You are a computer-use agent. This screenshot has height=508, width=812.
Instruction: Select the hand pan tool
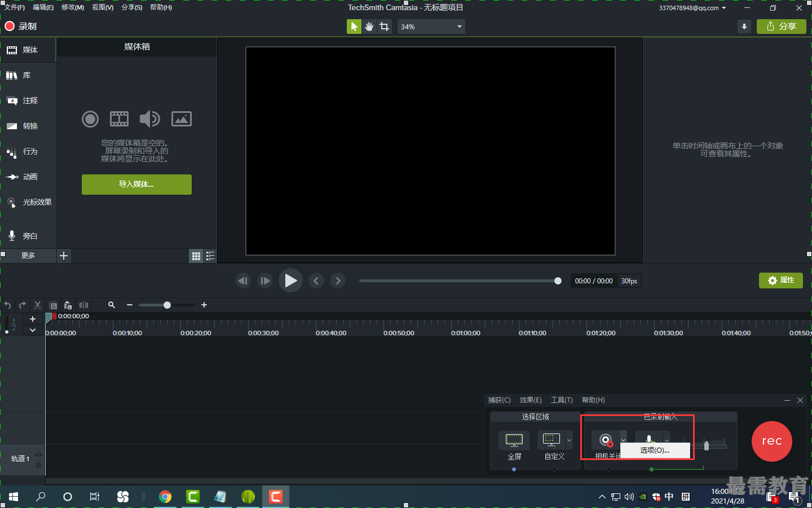click(x=369, y=27)
